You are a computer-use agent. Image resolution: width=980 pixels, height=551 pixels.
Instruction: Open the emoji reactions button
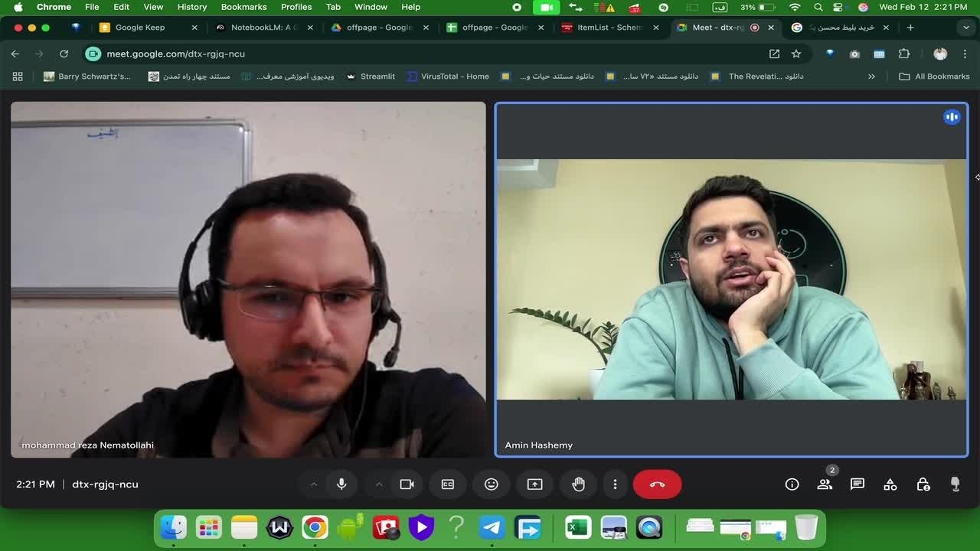coord(492,484)
